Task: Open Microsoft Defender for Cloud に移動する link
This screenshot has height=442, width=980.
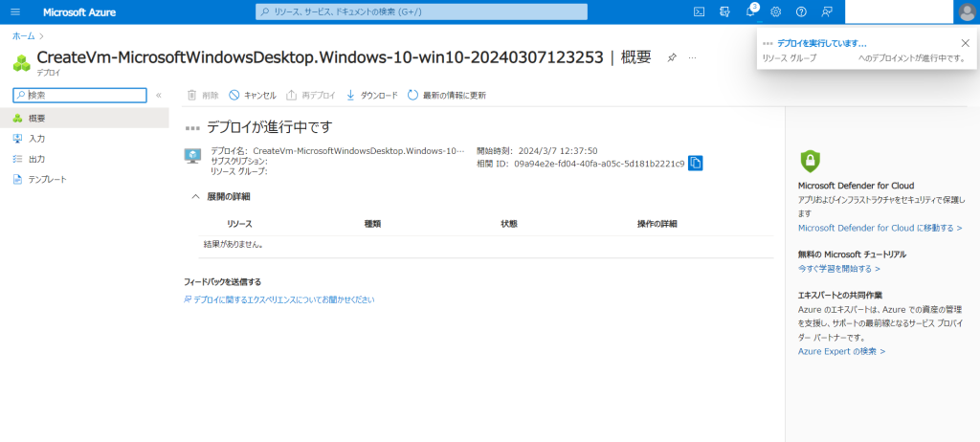Action: [x=880, y=229]
